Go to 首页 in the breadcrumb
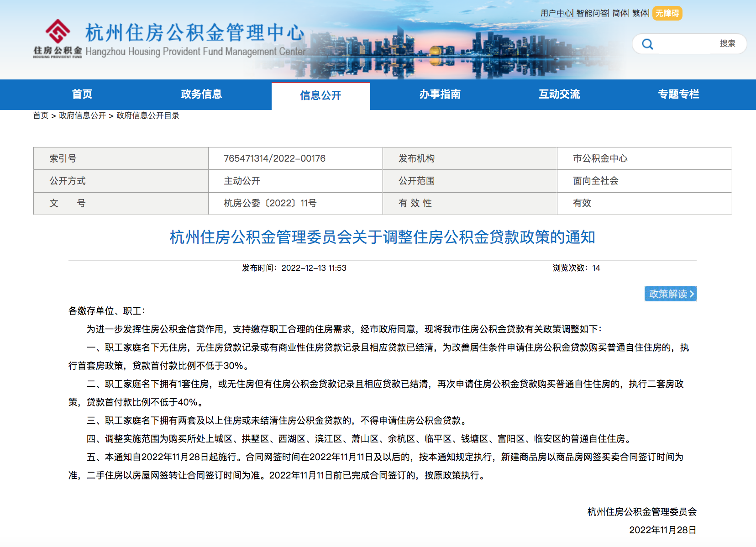The width and height of the screenshot is (756, 547). pyautogui.click(x=41, y=116)
